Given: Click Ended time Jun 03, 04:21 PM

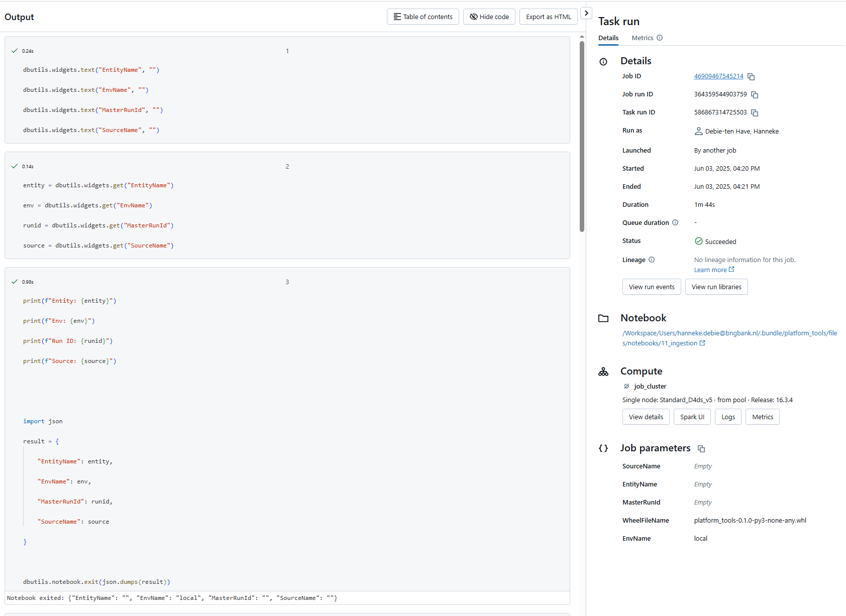Looking at the screenshot, I should pyautogui.click(x=727, y=186).
